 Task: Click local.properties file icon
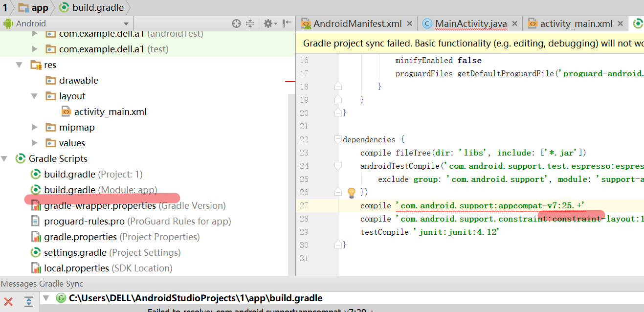tap(36, 268)
